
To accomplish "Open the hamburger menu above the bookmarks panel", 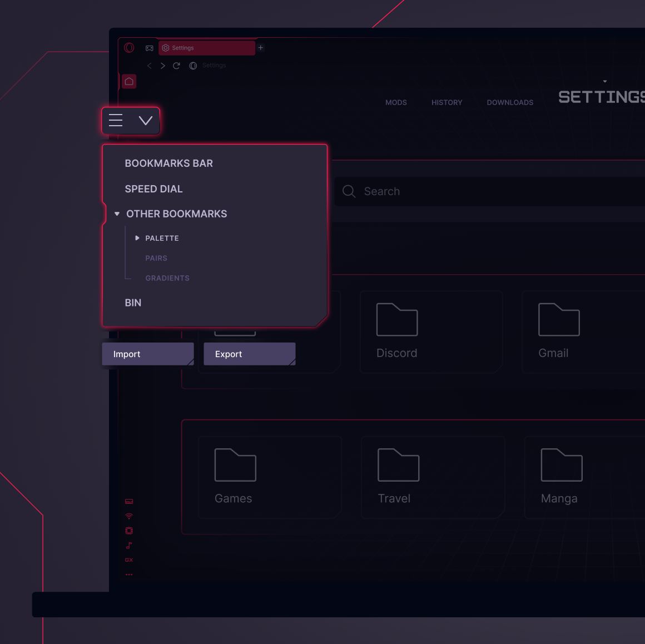I will tap(115, 120).
